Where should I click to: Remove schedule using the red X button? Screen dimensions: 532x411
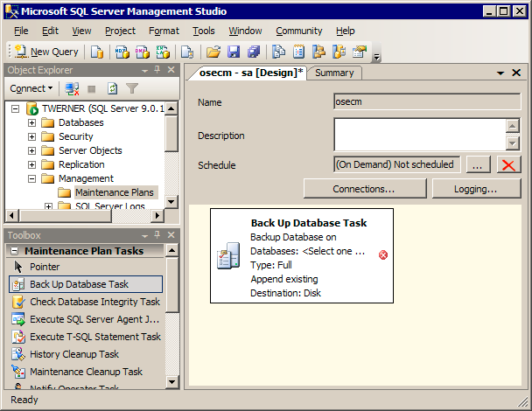(x=508, y=164)
